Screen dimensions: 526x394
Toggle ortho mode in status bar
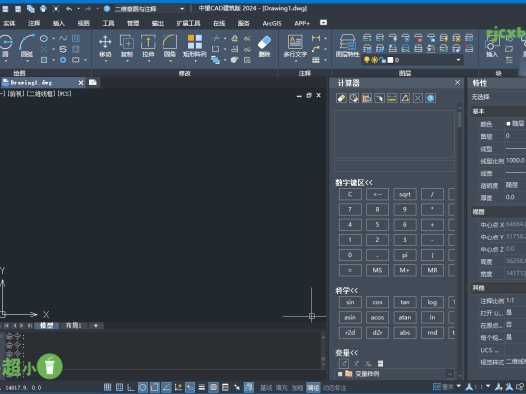131,387
